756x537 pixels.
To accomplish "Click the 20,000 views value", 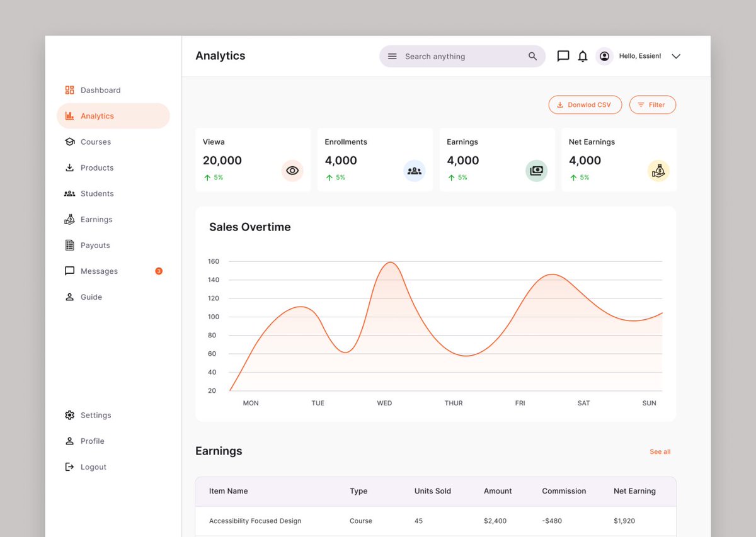I will pos(222,161).
